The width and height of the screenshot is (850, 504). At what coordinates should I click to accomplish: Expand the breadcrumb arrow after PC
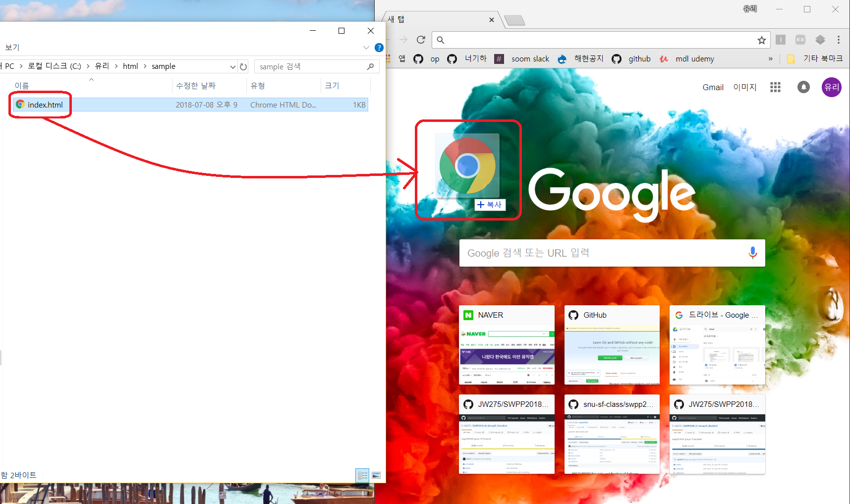21,66
